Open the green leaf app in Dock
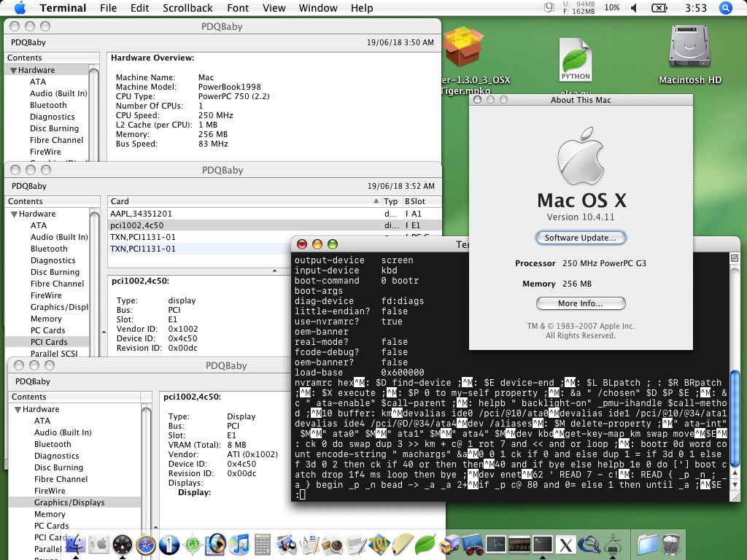The width and height of the screenshot is (747, 560). tap(425, 544)
